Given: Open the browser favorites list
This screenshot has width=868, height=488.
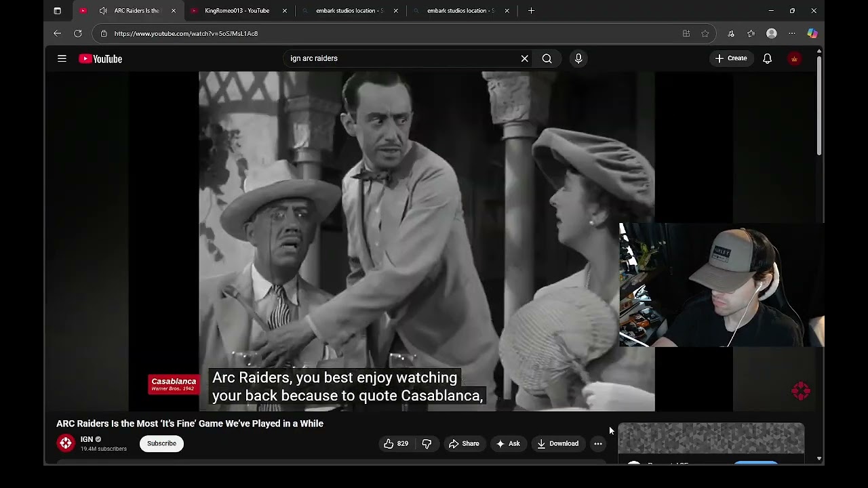Looking at the screenshot, I should (751, 33).
